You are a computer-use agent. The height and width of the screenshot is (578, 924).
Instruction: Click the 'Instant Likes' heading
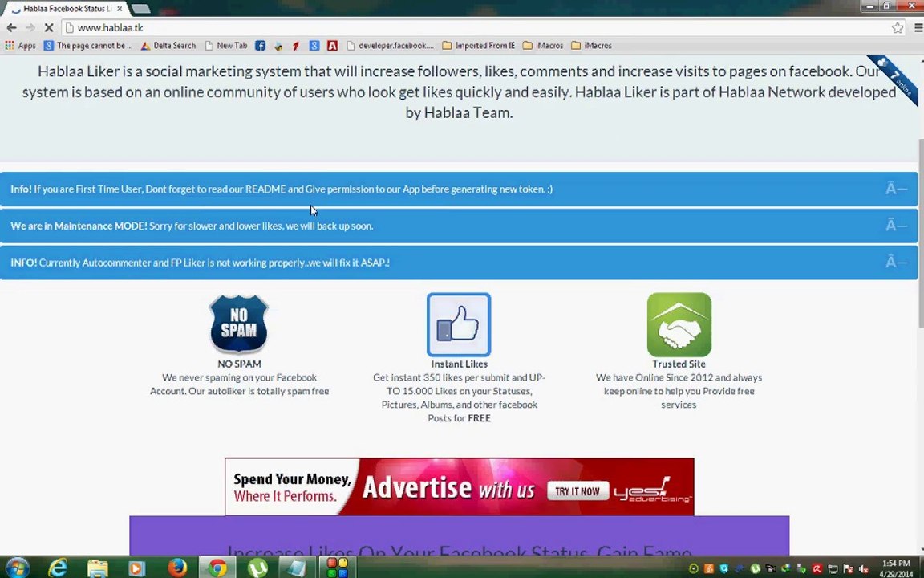point(459,364)
